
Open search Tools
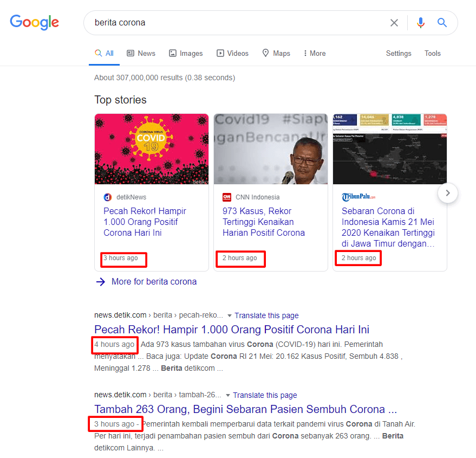(x=432, y=54)
